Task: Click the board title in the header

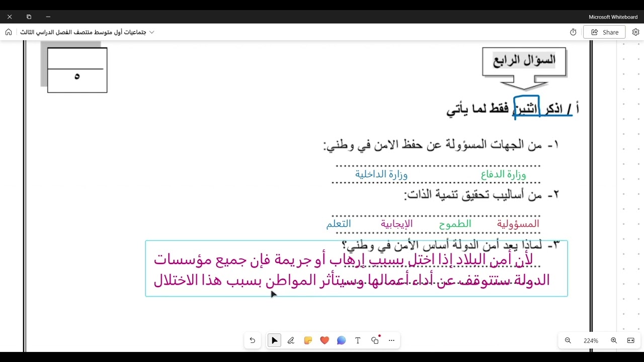Action: [x=83, y=32]
